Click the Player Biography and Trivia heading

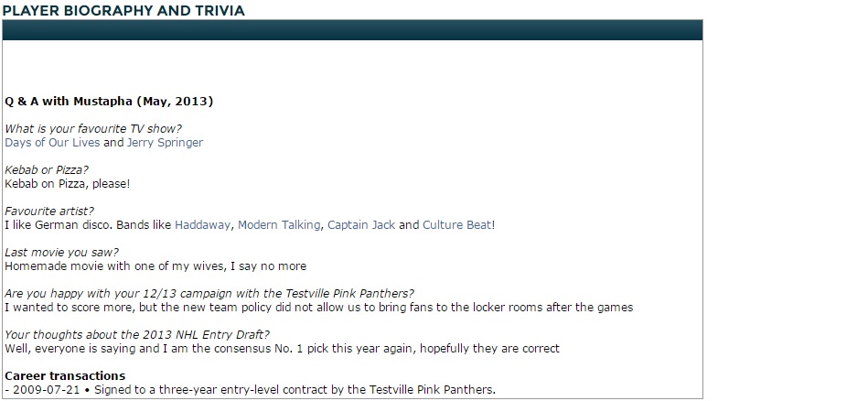click(123, 10)
